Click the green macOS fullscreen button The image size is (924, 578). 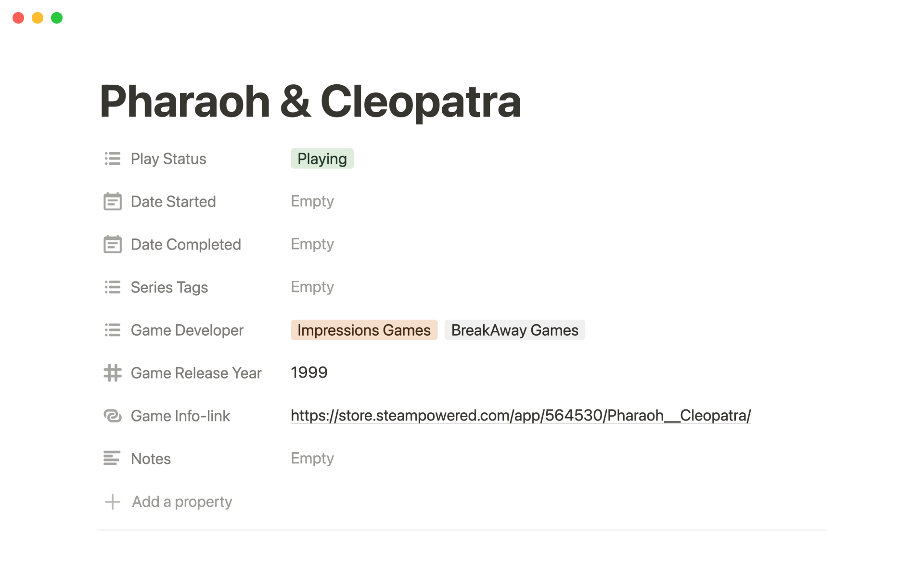click(57, 18)
